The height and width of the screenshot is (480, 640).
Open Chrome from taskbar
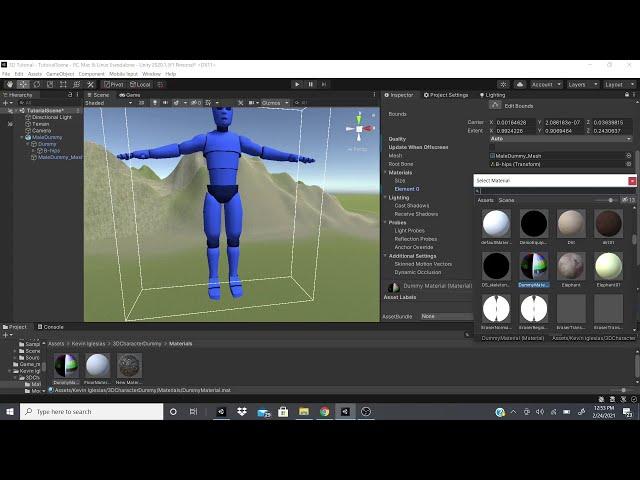coord(324,412)
